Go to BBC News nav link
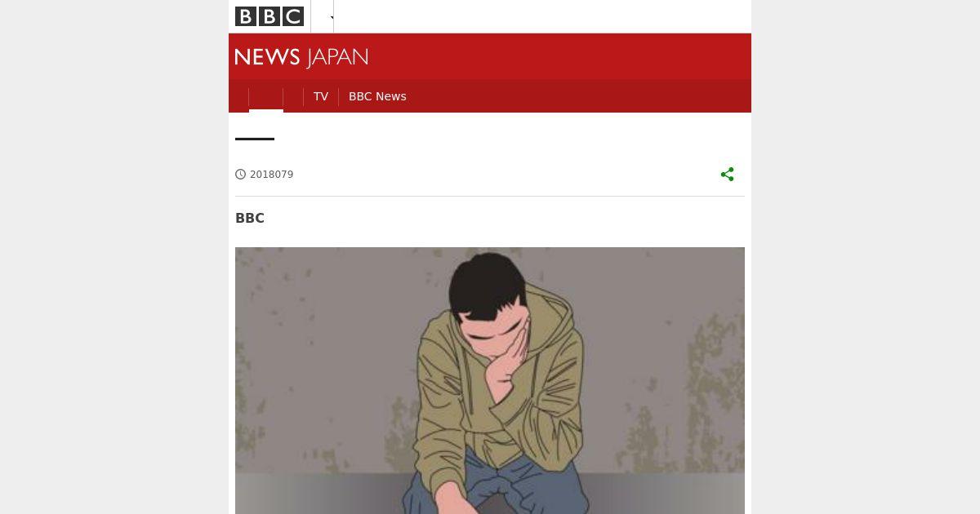The height and width of the screenshot is (514, 980). 377,96
